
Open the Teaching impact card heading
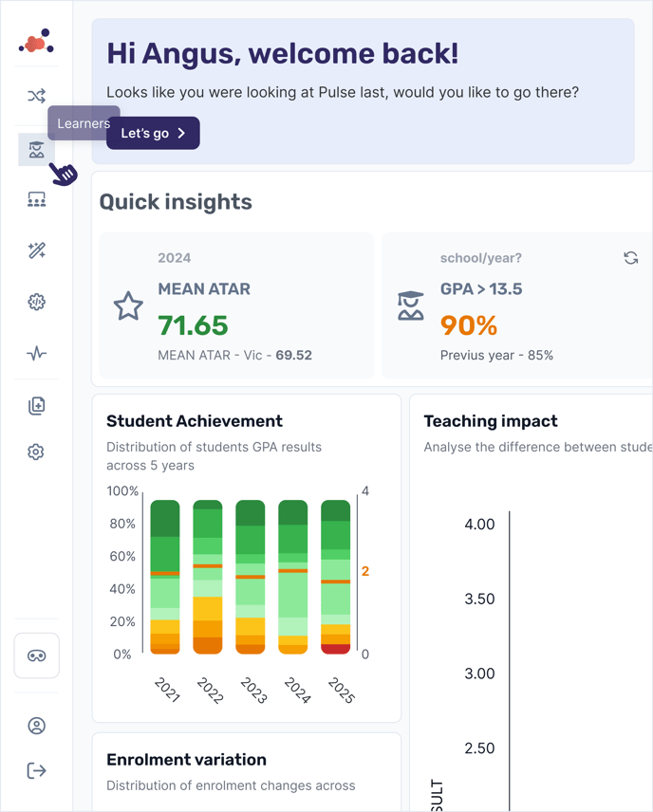tap(491, 421)
